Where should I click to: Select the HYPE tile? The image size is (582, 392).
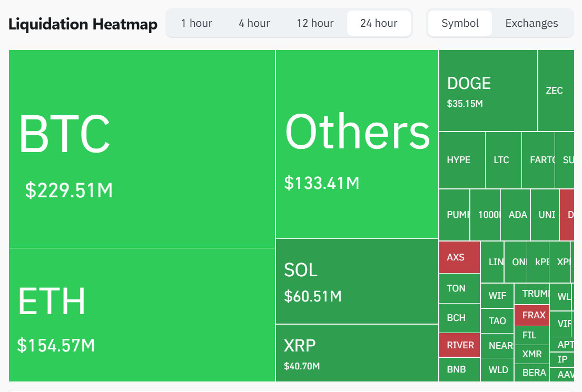[461, 160]
